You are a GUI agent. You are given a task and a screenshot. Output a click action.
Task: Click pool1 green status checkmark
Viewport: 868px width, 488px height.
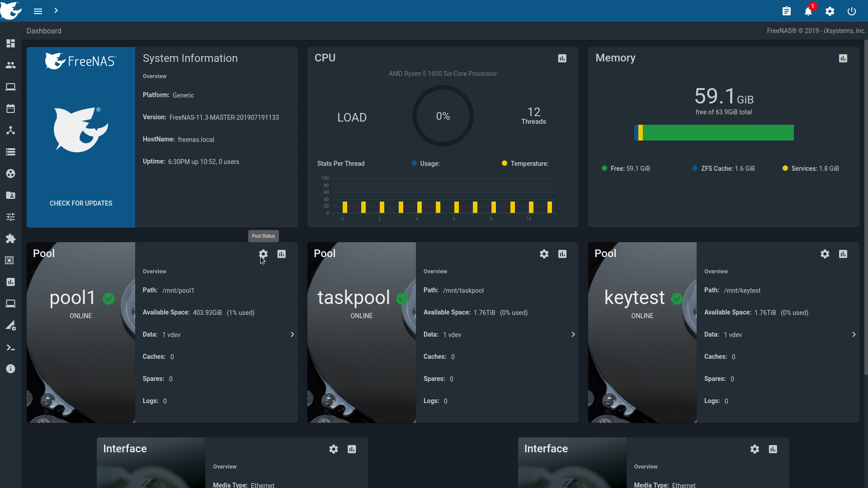coord(108,299)
